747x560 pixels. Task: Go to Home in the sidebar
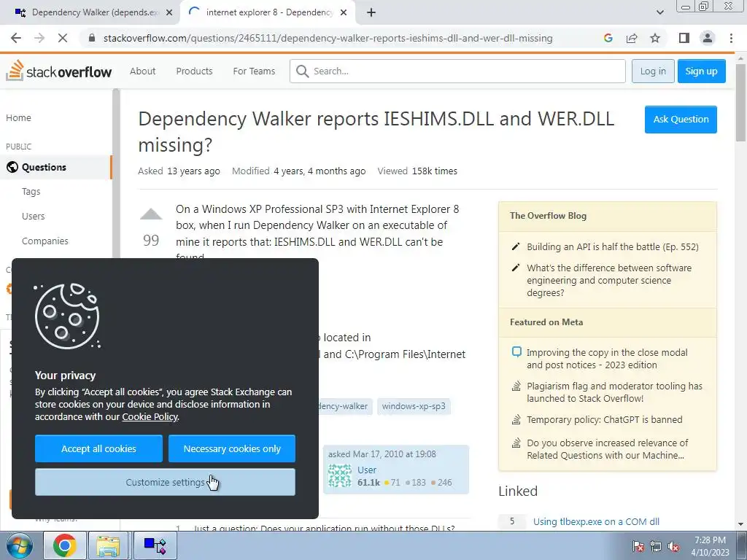coord(18,117)
